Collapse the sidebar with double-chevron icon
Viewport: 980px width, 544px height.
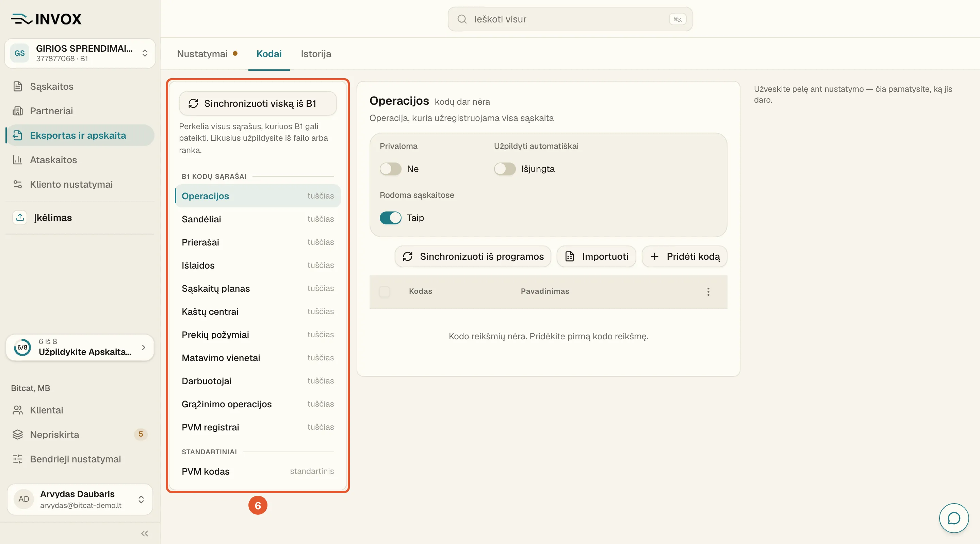(145, 533)
